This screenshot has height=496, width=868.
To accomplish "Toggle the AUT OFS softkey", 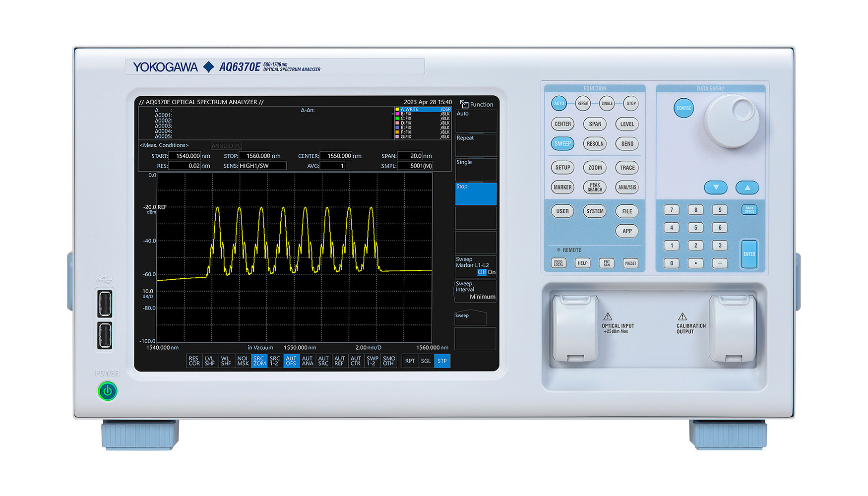I will point(291,361).
